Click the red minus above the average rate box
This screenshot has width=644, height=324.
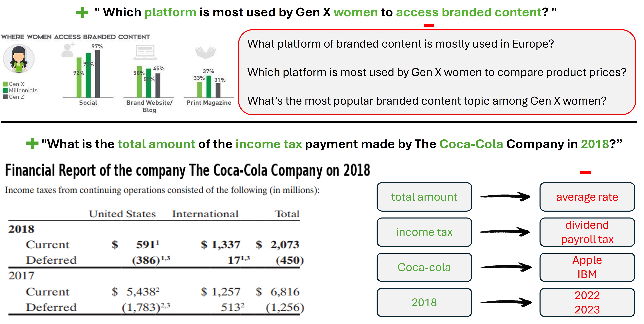pos(585,173)
